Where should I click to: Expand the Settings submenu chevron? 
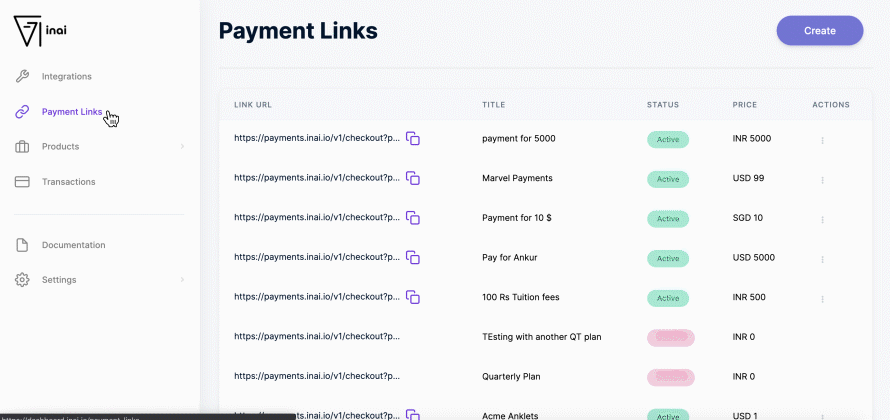pos(182,280)
